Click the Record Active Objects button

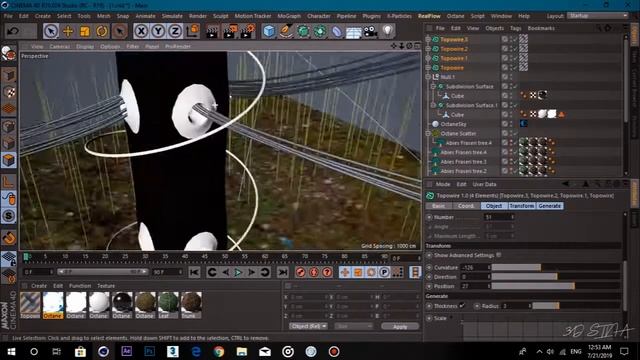(301, 272)
